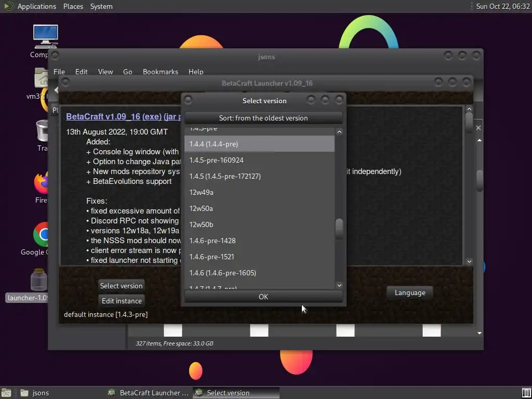Open the View menu in the jsons window
This screenshot has width=532, height=399.
coord(105,72)
